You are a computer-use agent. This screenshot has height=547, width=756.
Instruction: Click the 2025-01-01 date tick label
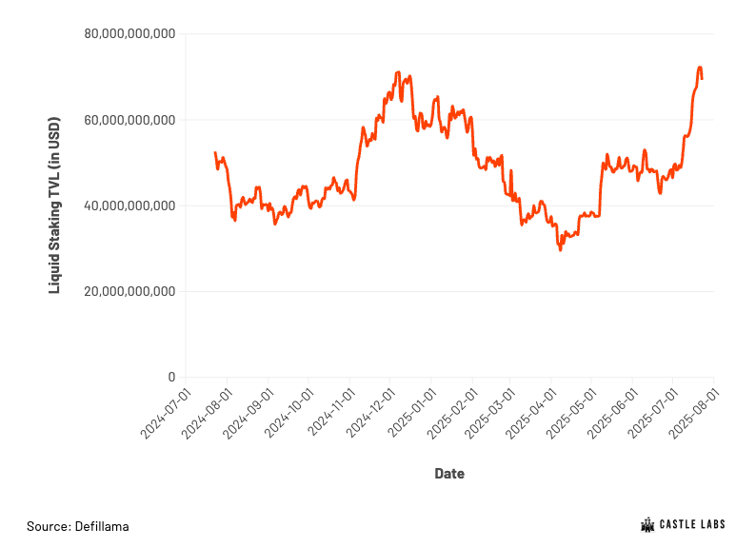[411, 413]
